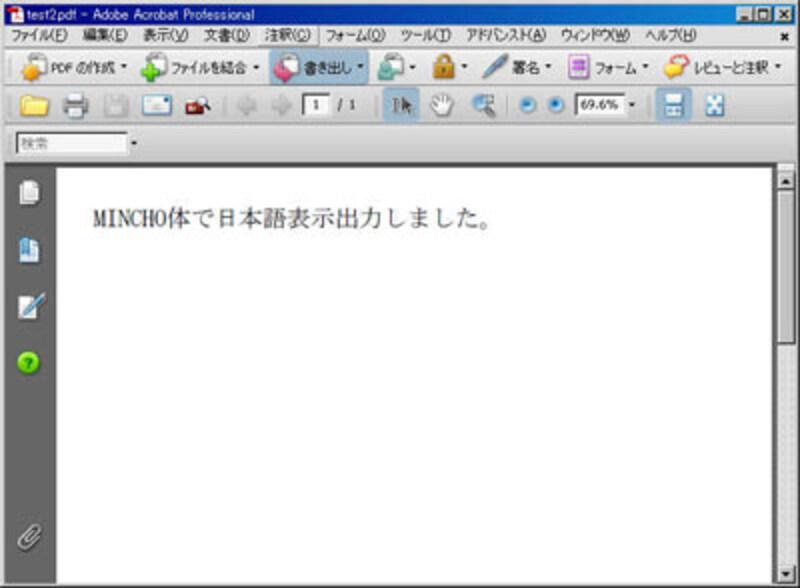Screen dimensions: 800x588
Task: Activate the Select text tool
Action: (x=401, y=106)
